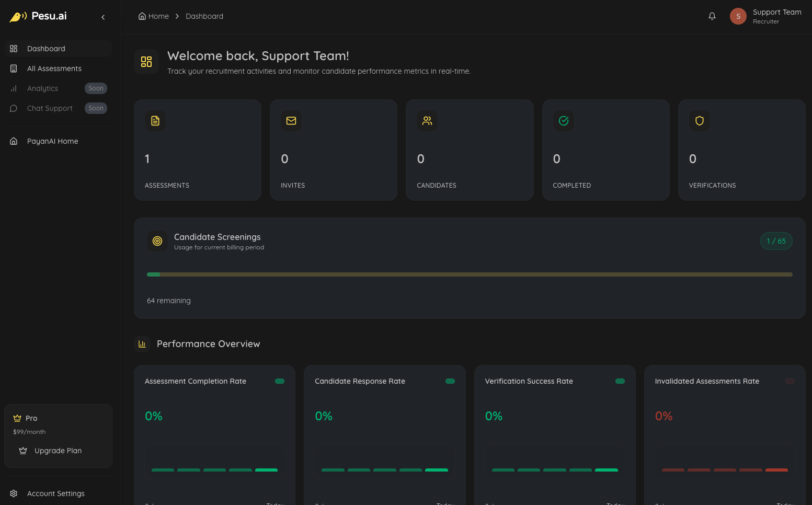
Task: Open Account Settings
Action: [56, 493]
